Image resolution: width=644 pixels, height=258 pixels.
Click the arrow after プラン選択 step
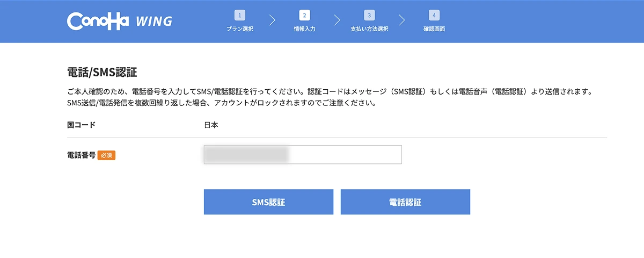tap(272, 20)
